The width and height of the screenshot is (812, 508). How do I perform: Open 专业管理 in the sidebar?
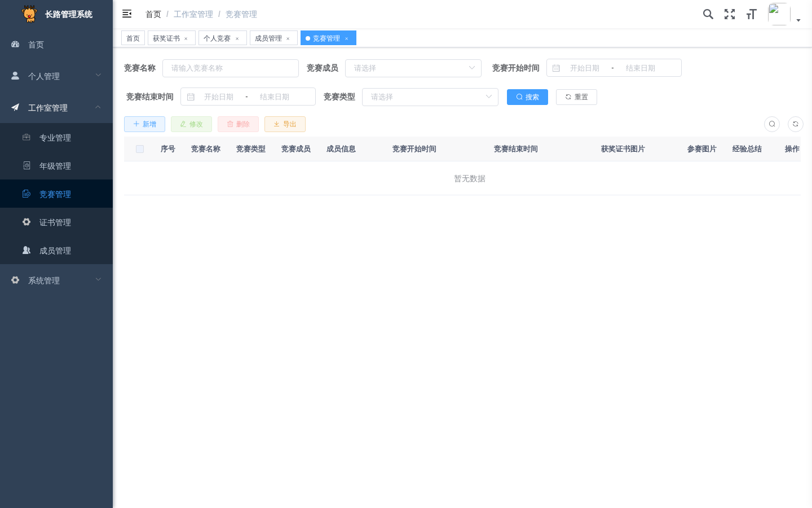[56, 137]
